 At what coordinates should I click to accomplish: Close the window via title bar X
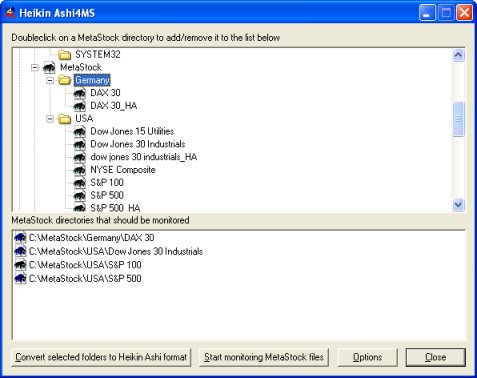pos(464,13)
